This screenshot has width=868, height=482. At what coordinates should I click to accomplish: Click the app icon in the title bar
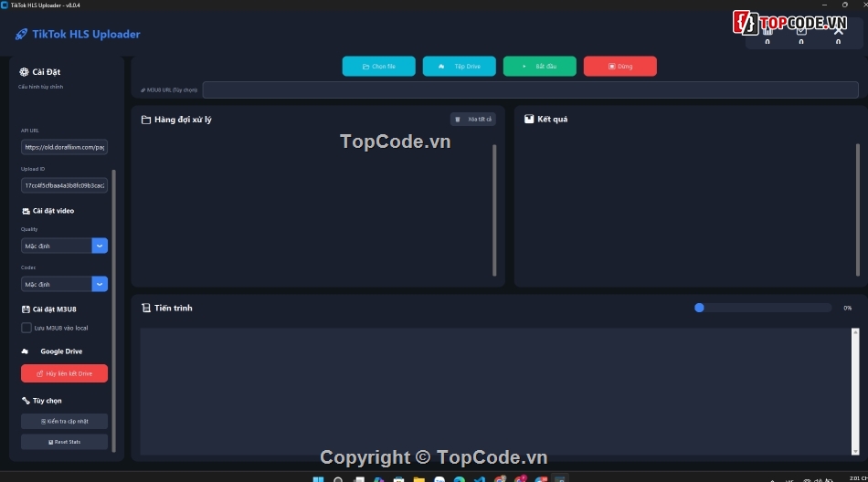coord(5,5)
